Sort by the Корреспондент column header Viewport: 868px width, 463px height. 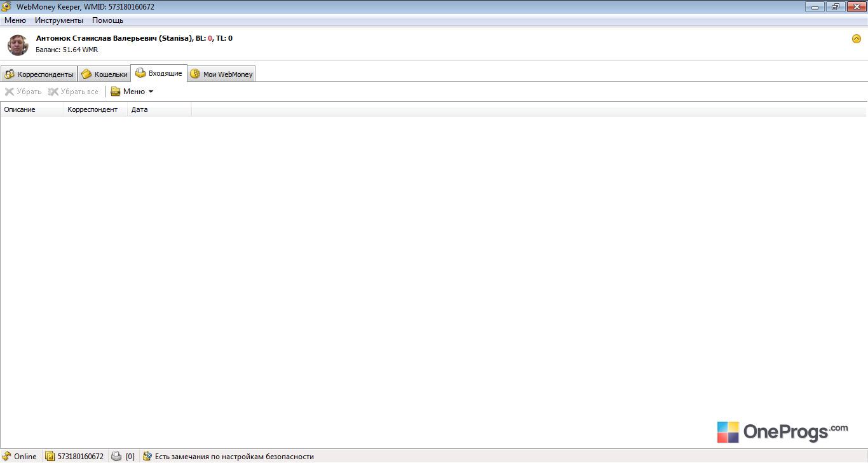click(96, 109)
